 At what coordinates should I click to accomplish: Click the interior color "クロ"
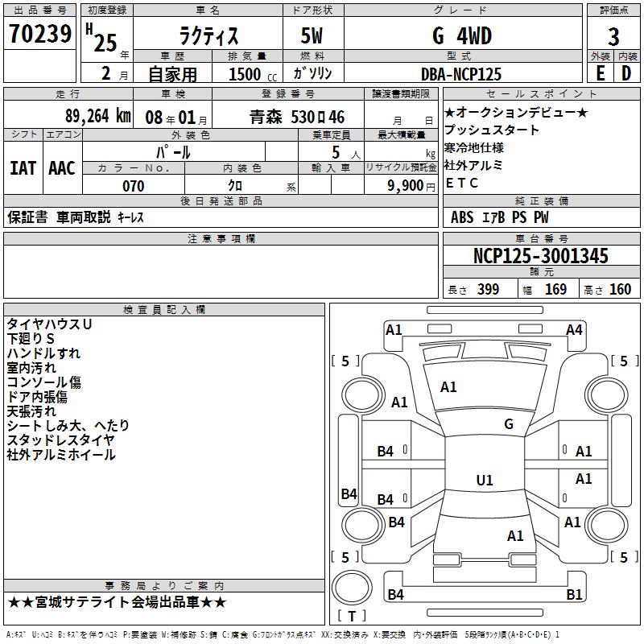click(x=235, y=186)
